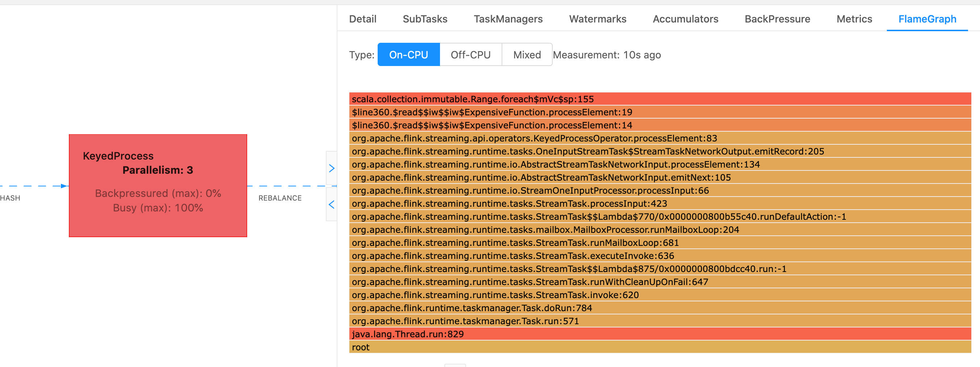Select ExpensiveFunction.processElement:19 frame
The height and width of the screenshot is (367, 980).
coord(660,112)
